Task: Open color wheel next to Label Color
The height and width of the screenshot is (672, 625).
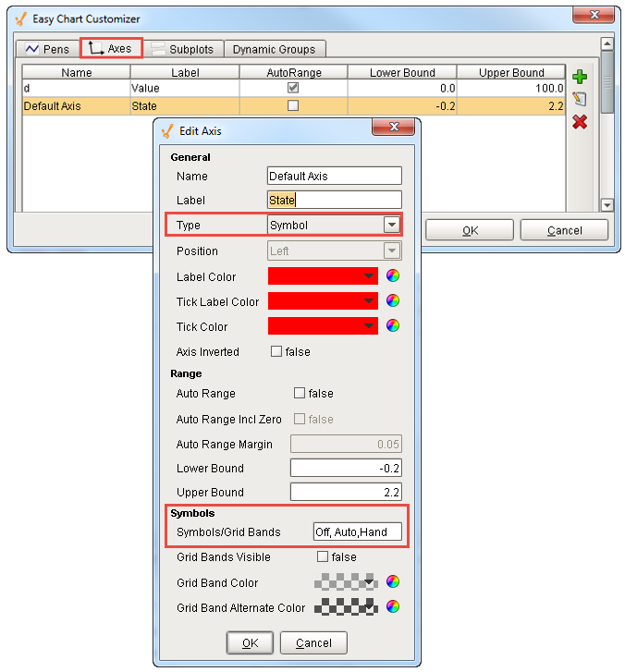Action: click(393, 276)
